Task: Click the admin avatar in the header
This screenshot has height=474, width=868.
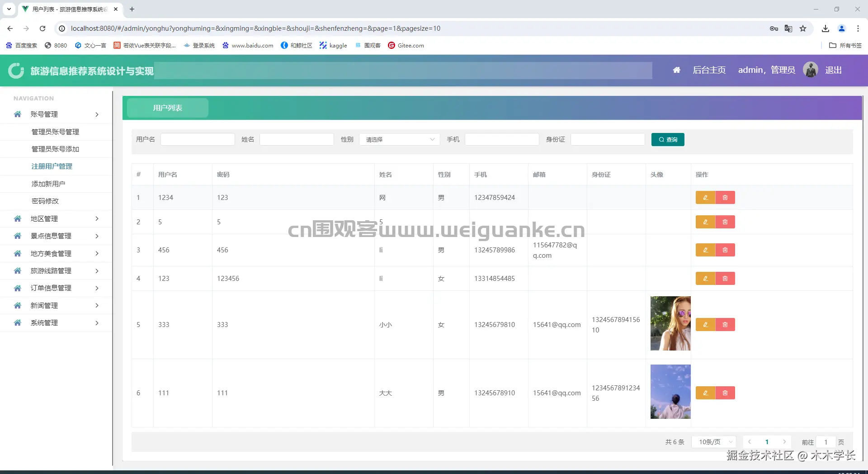Action: click(811, 70)
